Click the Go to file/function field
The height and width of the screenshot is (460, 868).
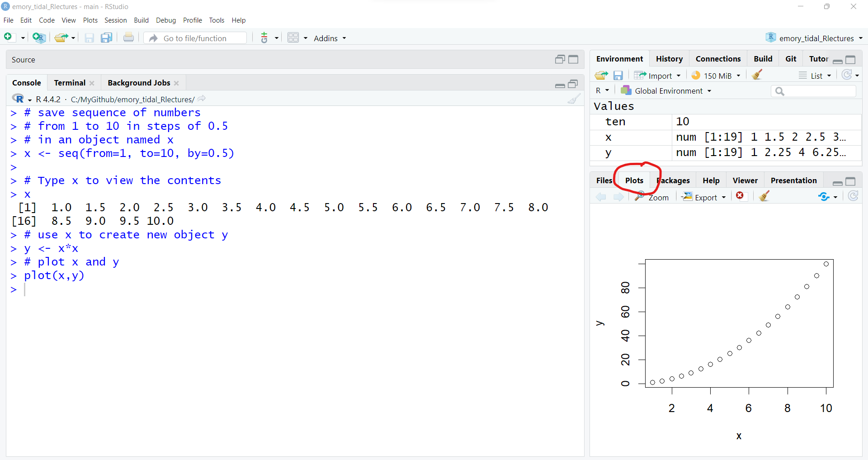point(199,38)
